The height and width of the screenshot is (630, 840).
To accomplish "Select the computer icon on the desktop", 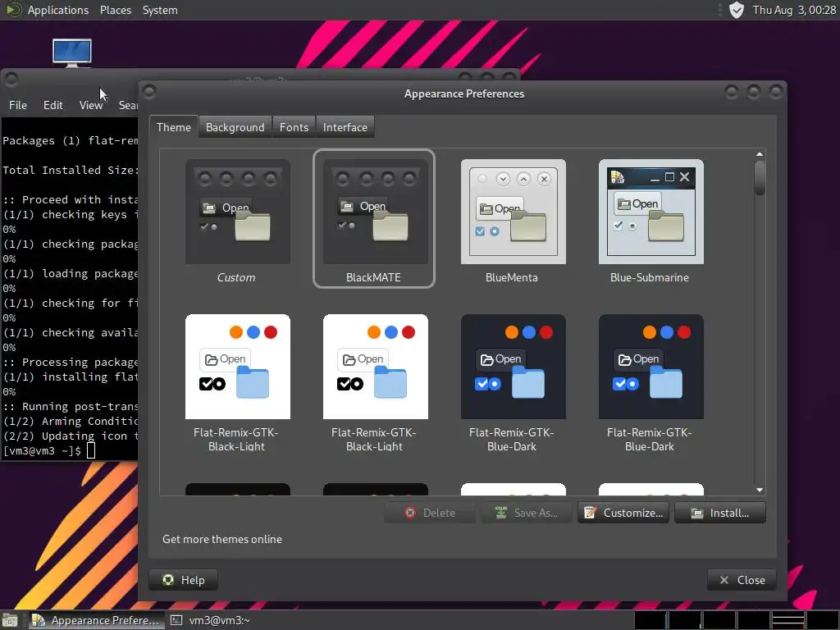I will pos(72,52).
